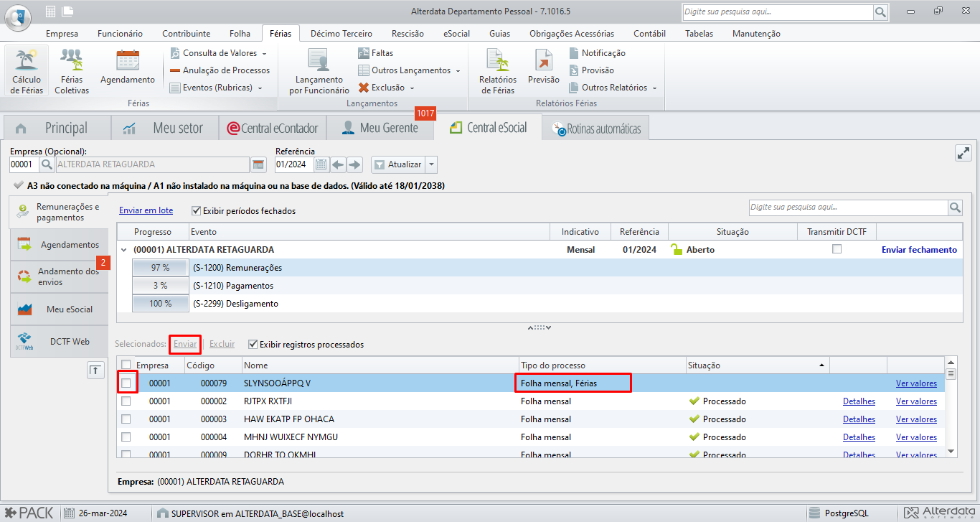This screenshot has height=522, width=980.
Task: Check the row for MHNJ WUIXECF NYMGU
Action: click(126, 437)
